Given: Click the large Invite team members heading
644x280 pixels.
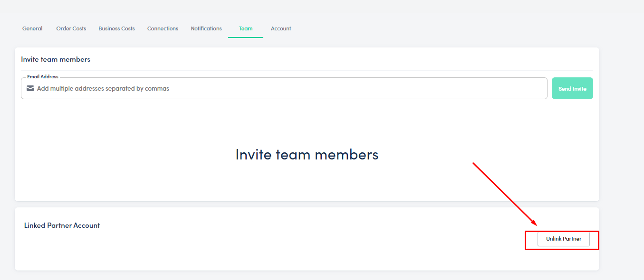Looking at the screenshot, I should pos(307,154).
